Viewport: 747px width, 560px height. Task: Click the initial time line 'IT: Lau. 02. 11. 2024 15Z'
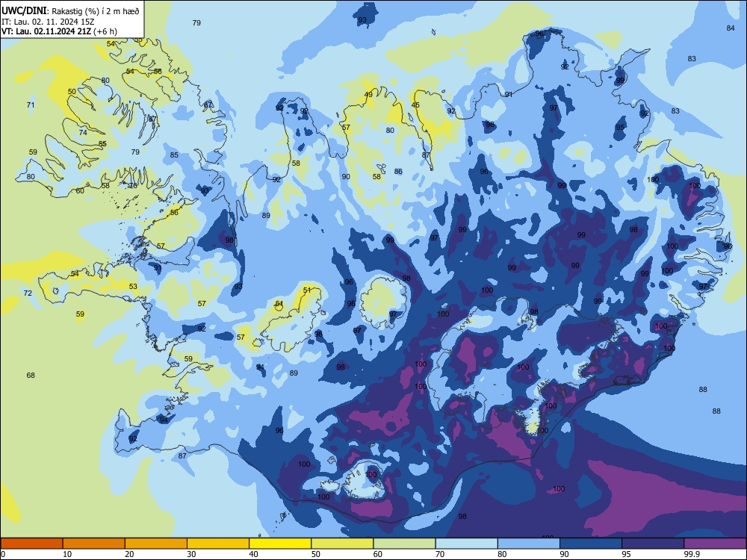click(x=48, y=22)
